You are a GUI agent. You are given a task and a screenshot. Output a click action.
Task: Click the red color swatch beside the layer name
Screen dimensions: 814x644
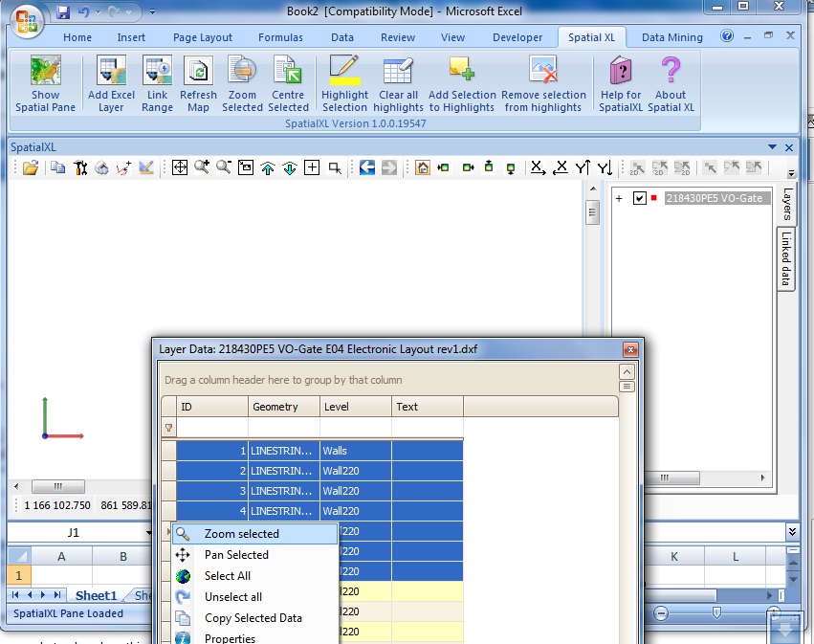click(655, 198)
